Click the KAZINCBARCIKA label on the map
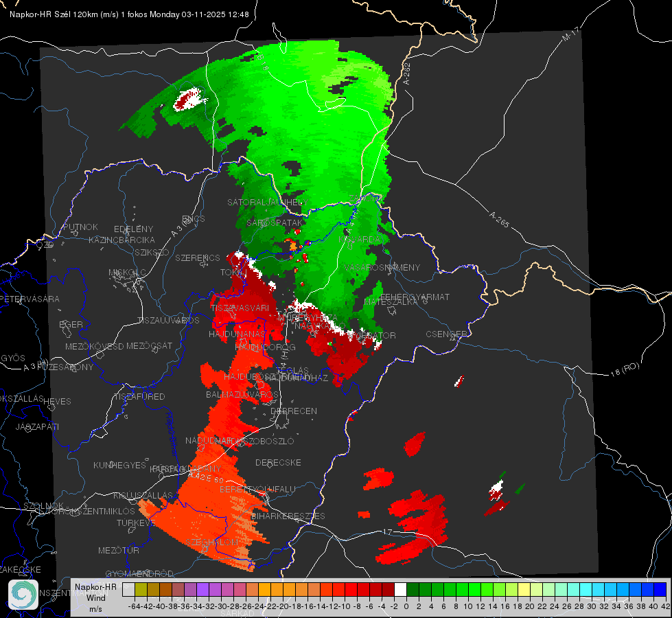672x618 pixels. point(121,240)
